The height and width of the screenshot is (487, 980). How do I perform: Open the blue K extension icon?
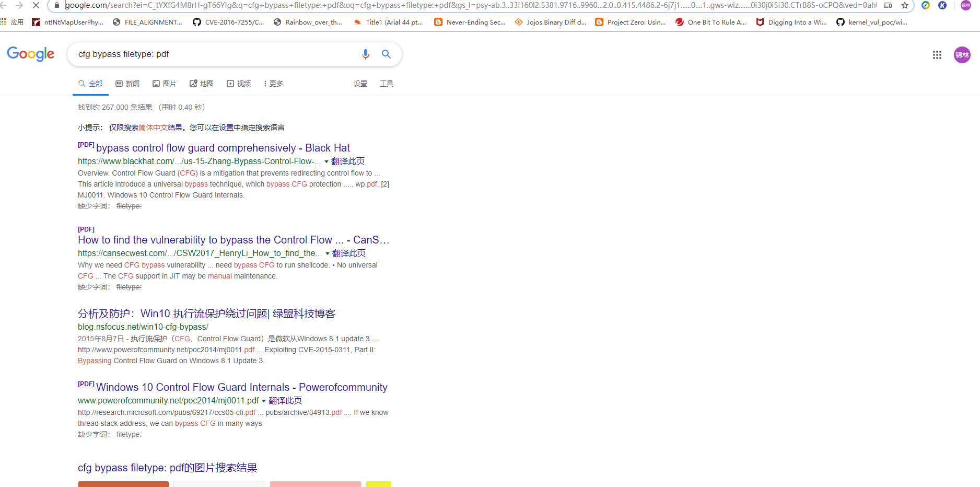942,5
